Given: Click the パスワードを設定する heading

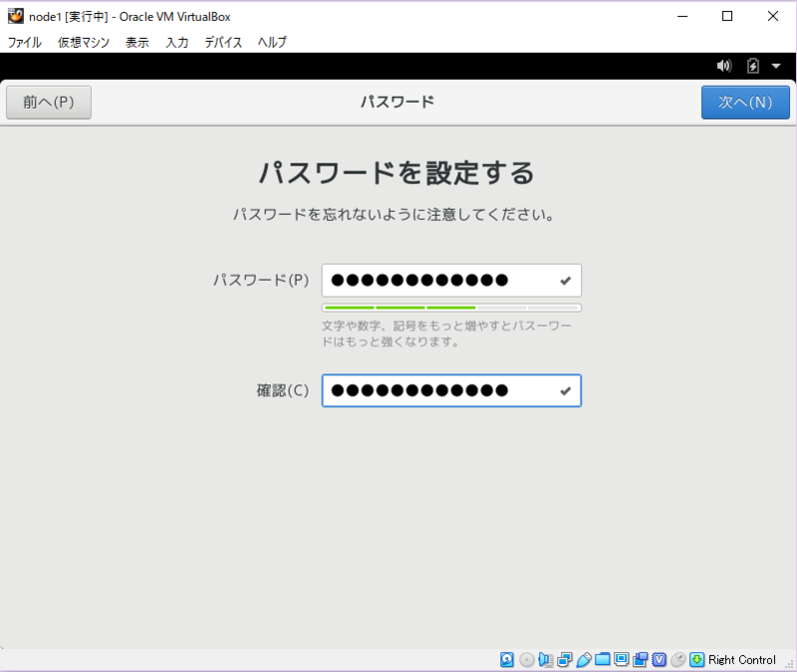Looking at the screenshot, I should tap(397, 172).
